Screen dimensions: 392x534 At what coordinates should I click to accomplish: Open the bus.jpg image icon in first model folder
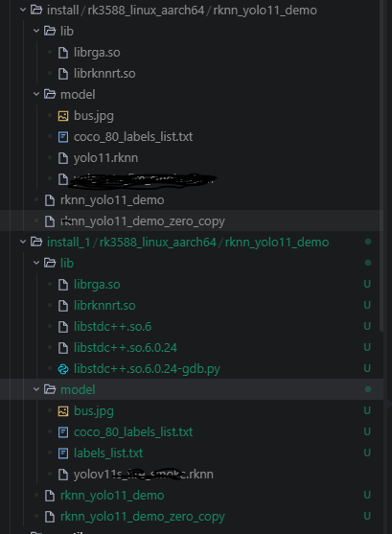click(x=63, y=116)
